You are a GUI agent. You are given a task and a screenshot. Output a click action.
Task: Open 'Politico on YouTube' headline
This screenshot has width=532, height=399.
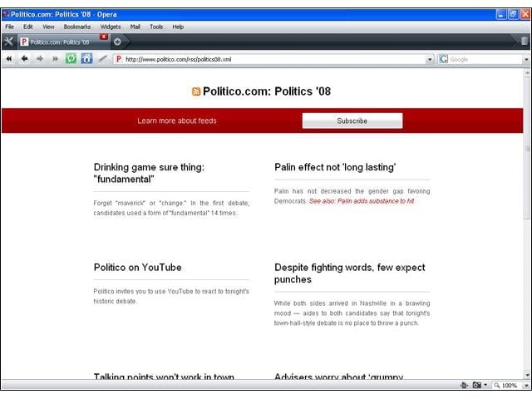[137, 268]
